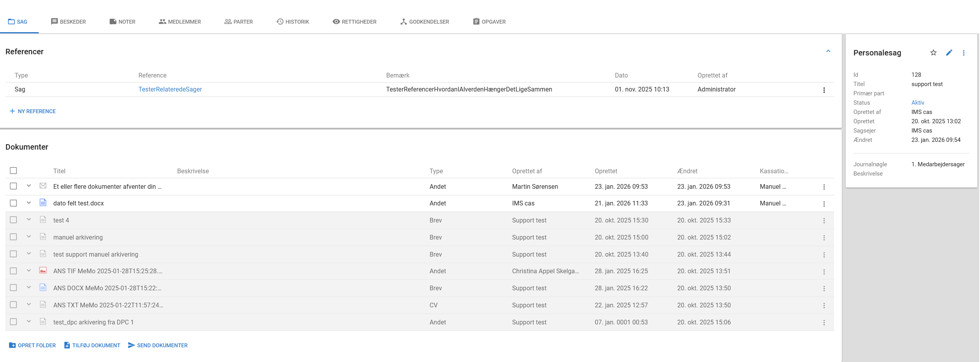Open the TesterRelateredeSager link
Image resolution: width=980 pixels, height=362 pixels.
coord(170,90)
